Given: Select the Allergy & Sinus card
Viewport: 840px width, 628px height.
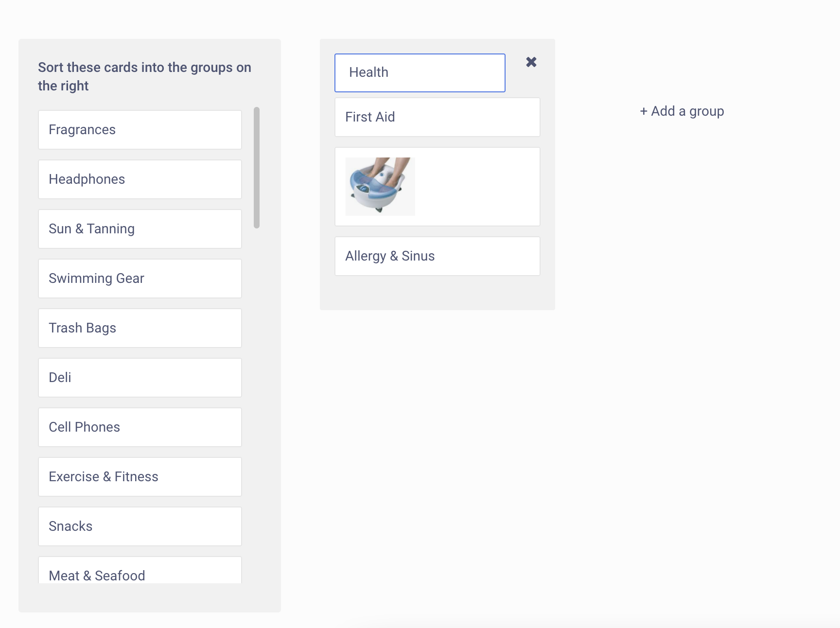Looking at the screenshot, I should click(x=437, y=256).
